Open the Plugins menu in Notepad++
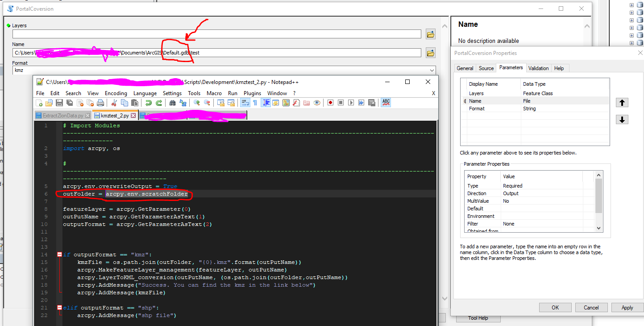The height and width of the screenshot is (326, 644). pyautogui.click(x=252, y=93)
